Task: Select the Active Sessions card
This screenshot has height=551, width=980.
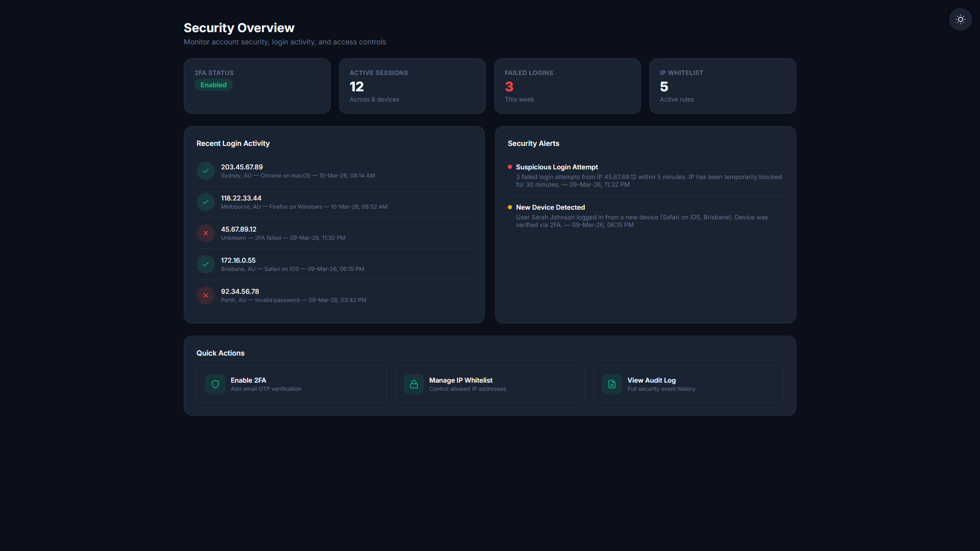Action: coord(412,86)
